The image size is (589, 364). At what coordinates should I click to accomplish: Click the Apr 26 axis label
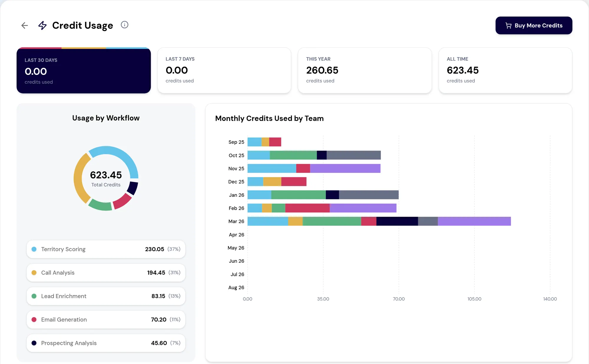click(x=236, y=235)
